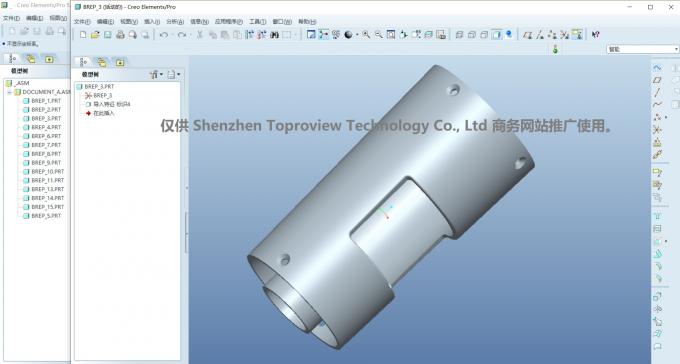Click the New file icon in BREP_3 toolbar
Viewport: 680px width, 364px height.
point(83,35)
